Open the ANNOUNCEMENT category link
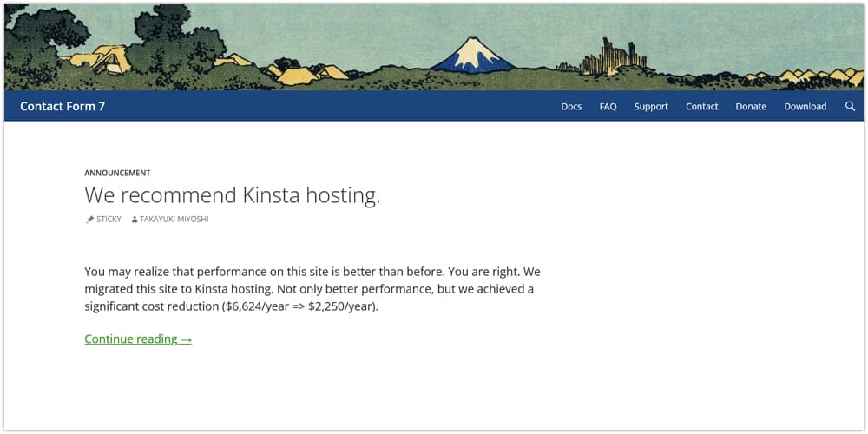Screen dimensions: 868x434 117,173
